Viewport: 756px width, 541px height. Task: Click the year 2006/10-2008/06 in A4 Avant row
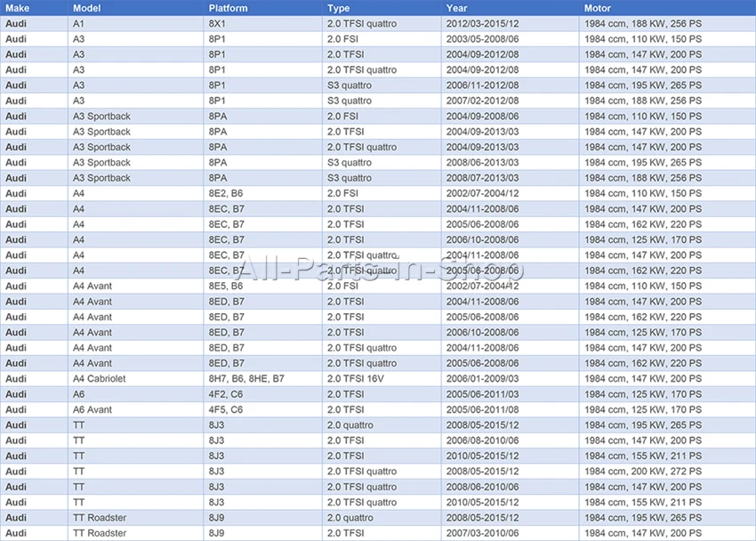pos(482,332)
